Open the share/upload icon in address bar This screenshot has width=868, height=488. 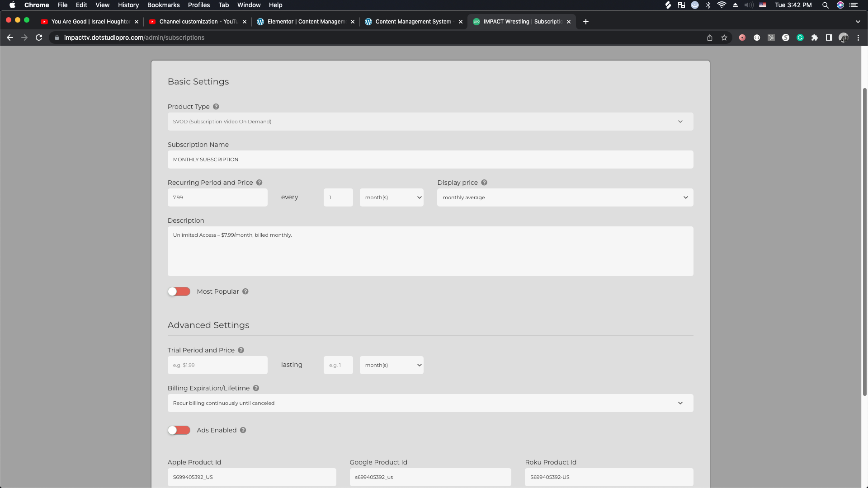(x=709, y=38)
